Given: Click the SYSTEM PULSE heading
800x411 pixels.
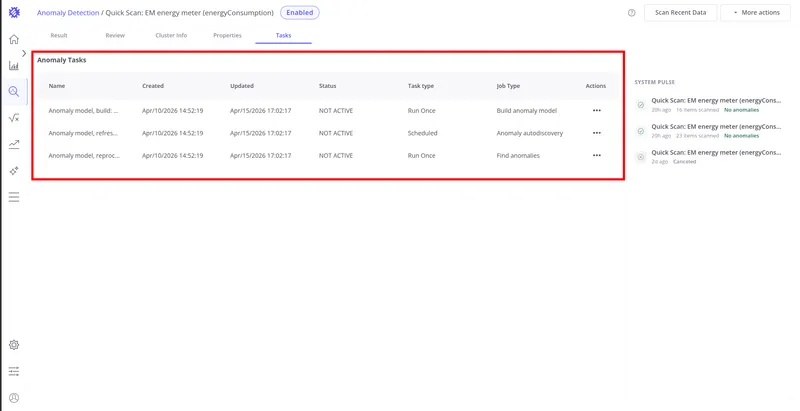Looking at the screenshot, I should pos(655,82).
